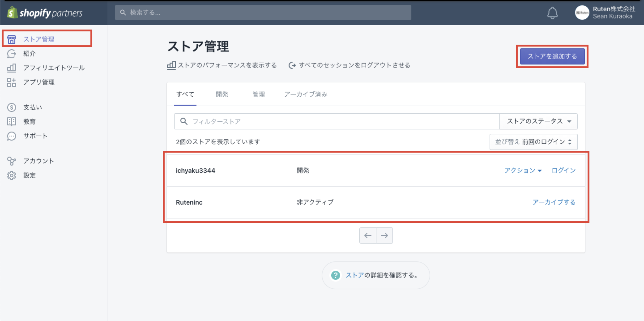
Task: Open アフィリエイトツール in the sidebar
Action: pyautogui.click(x=54, y=68)
